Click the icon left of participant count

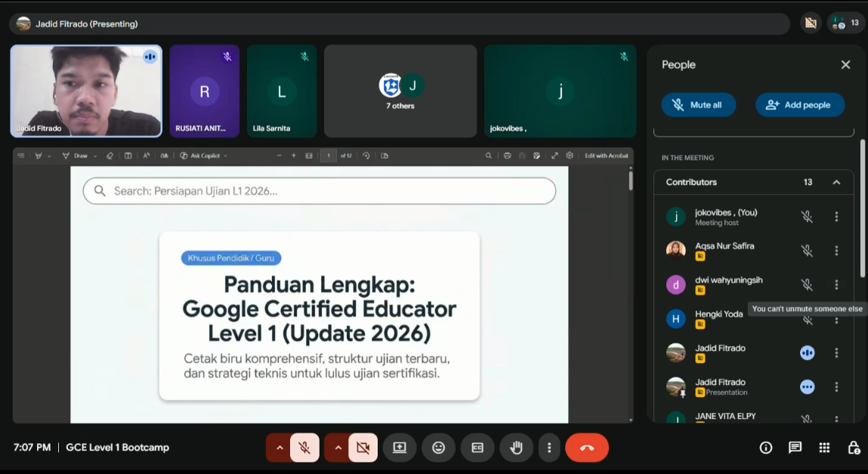[x=811, y=23]
